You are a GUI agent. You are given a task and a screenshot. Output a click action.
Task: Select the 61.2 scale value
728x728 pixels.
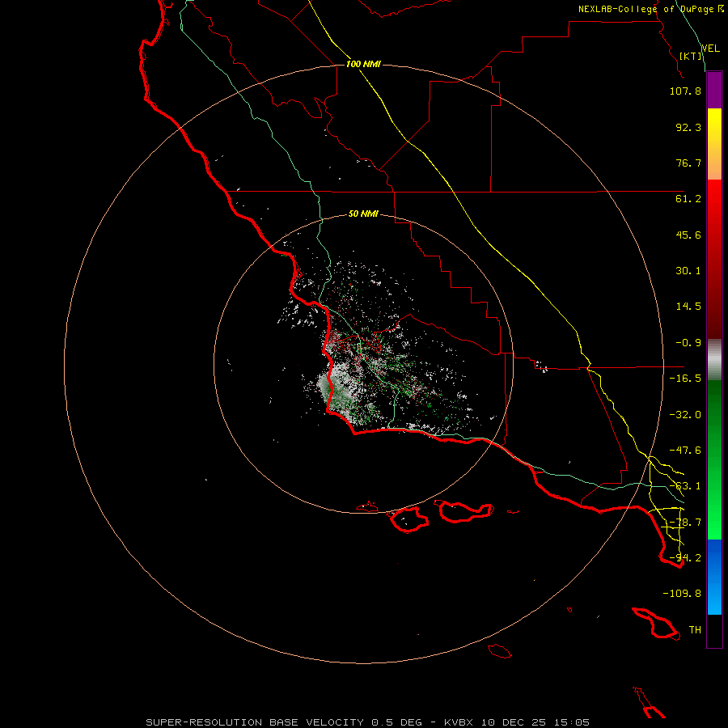(x=688, y=199)
